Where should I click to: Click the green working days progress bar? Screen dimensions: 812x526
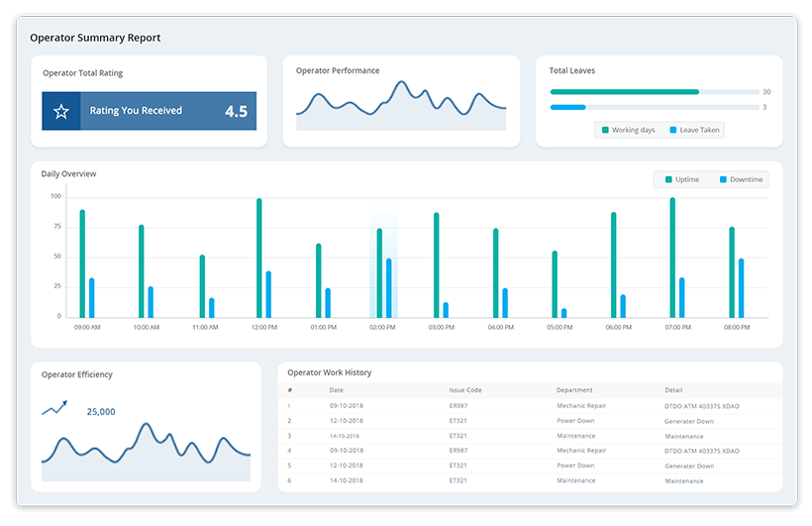click(x=625, y=92)
